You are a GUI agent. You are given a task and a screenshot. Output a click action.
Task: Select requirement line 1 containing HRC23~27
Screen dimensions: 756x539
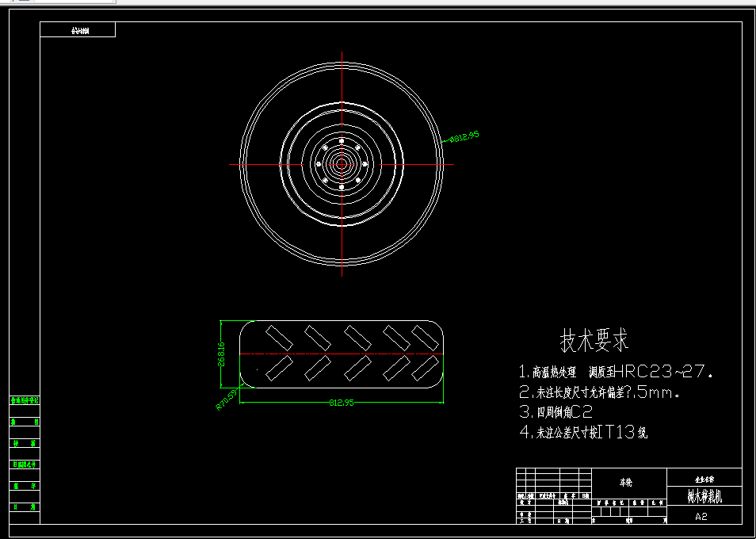(x=616, y=372)
